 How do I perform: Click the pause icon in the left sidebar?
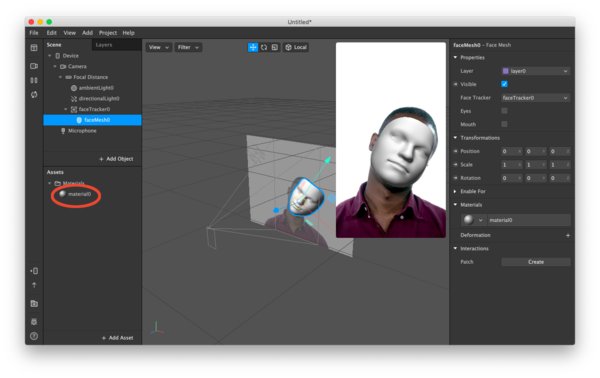click(x=34, y=80)
